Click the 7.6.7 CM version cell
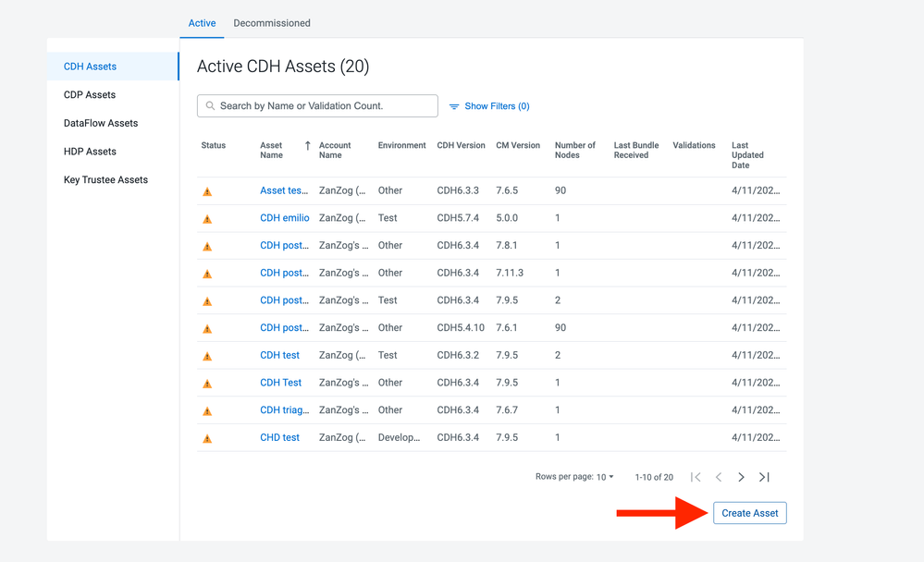Image resolution: width=924 pixels, height=562 pixels. point(507,410)
